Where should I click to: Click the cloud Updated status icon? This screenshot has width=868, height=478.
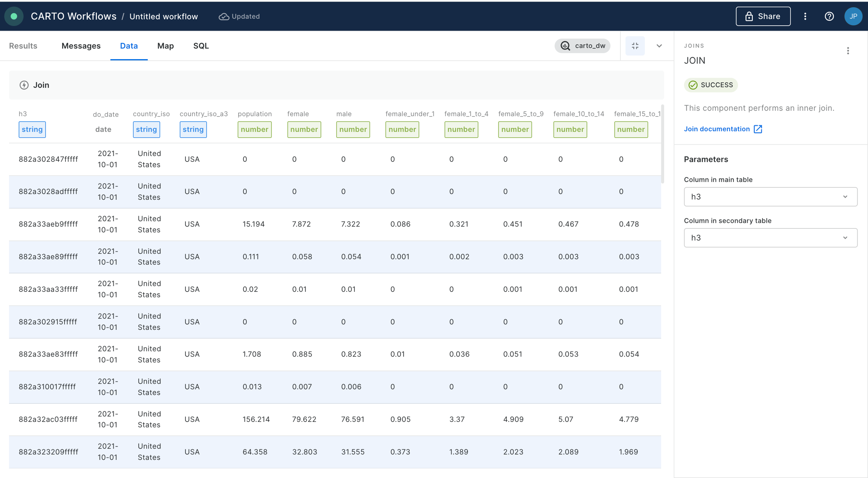point(224,17)
